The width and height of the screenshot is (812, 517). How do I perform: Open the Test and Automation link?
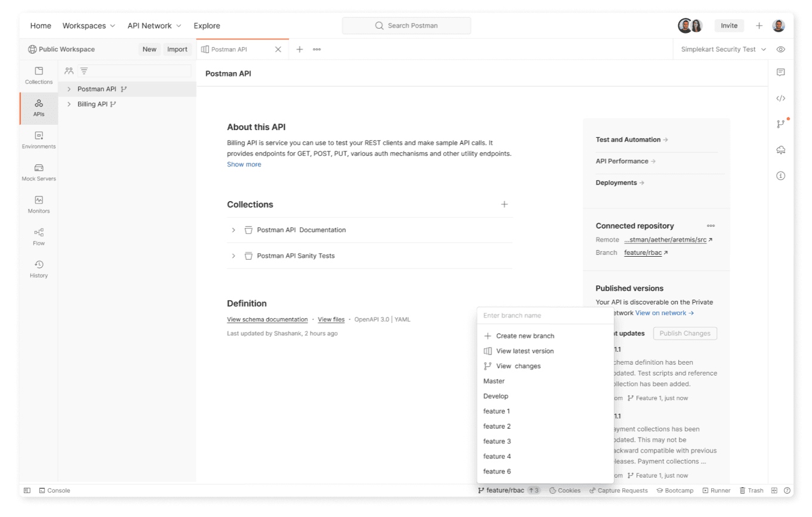pyautogui.click(x=632, y=140)
